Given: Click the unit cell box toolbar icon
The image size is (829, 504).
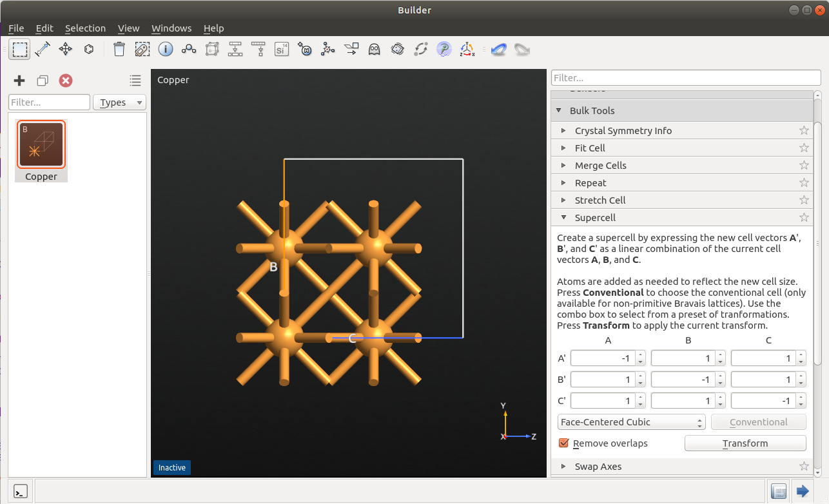Looking at the screenshot, I should (x=212, y=49).
